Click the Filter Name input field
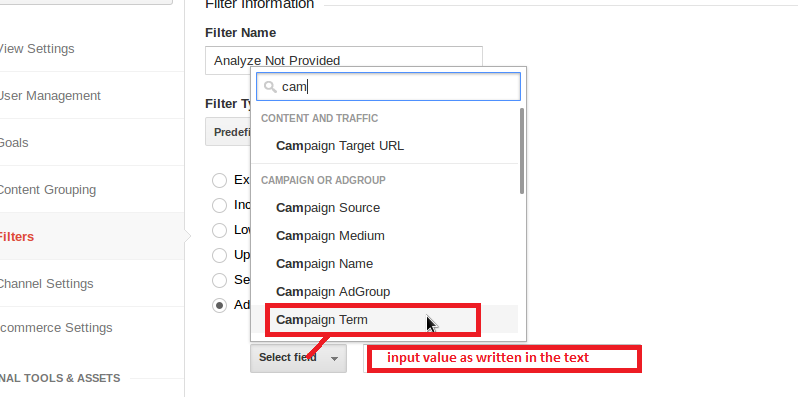This screenshot has width=798, height=397. point(344,60)
